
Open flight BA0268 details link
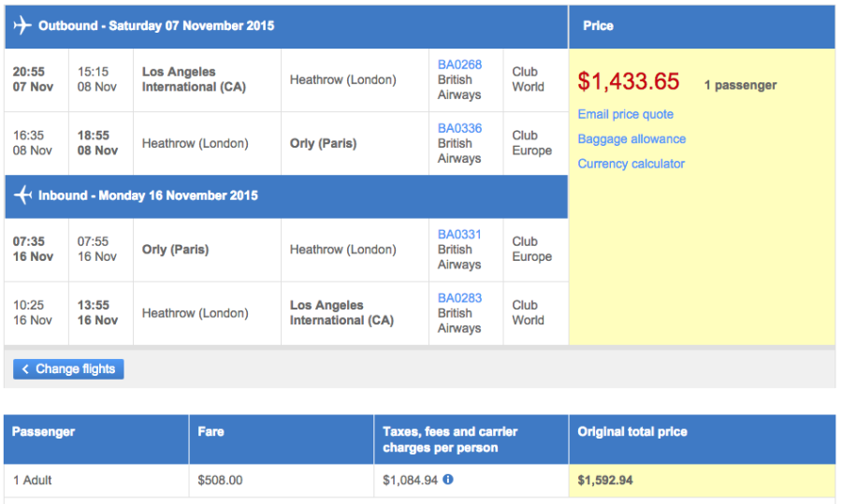point(459,65)
